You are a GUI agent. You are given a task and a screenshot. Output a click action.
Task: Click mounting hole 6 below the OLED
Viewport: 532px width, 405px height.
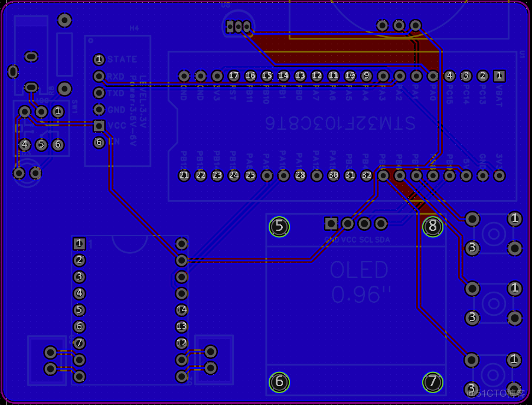coord(278,383)
